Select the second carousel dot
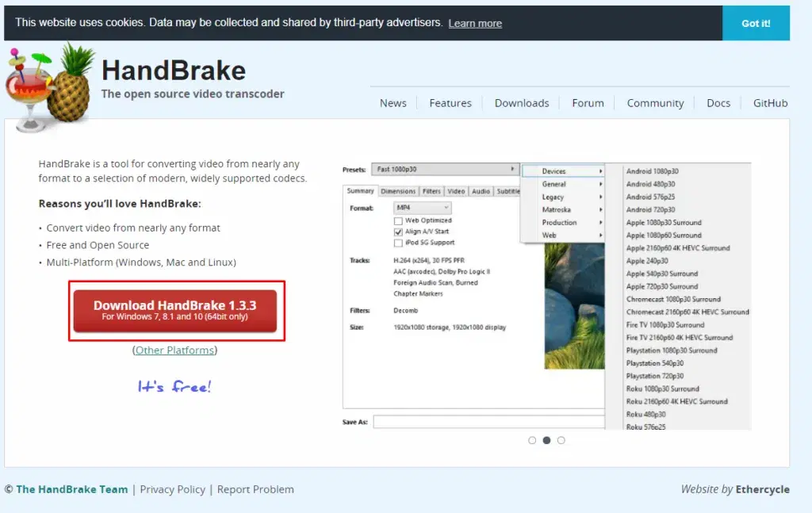 tap(546, 440)
